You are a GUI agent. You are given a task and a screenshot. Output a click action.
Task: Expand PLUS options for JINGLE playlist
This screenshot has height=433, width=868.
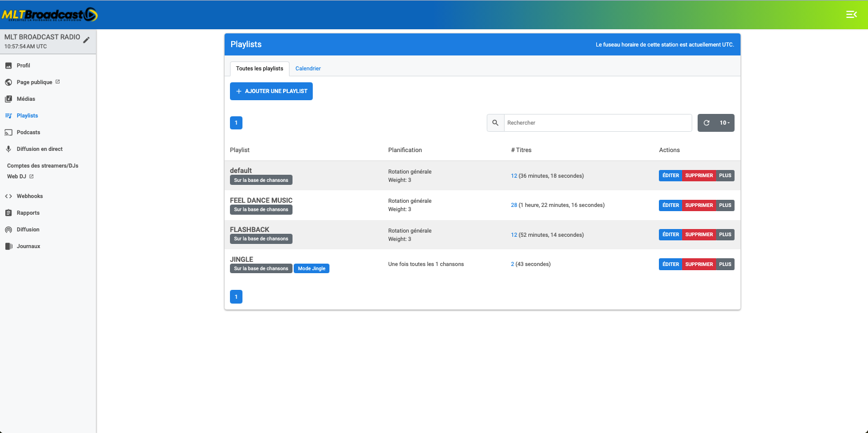pos(725,264)
